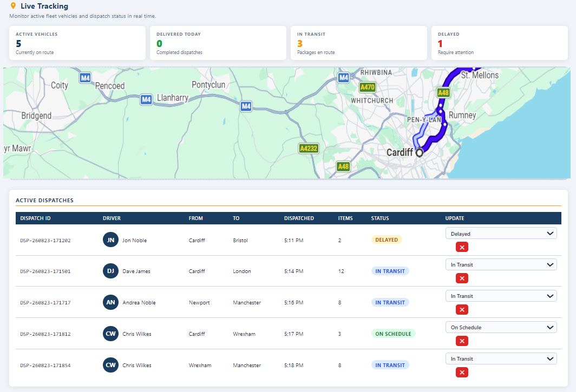
Task: Click the Dispatch ID column header
Action: [x=35, y=218]
